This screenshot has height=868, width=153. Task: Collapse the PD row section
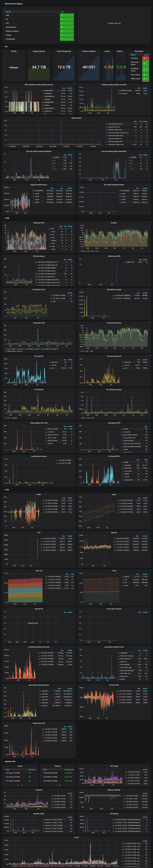coord(6,46)
